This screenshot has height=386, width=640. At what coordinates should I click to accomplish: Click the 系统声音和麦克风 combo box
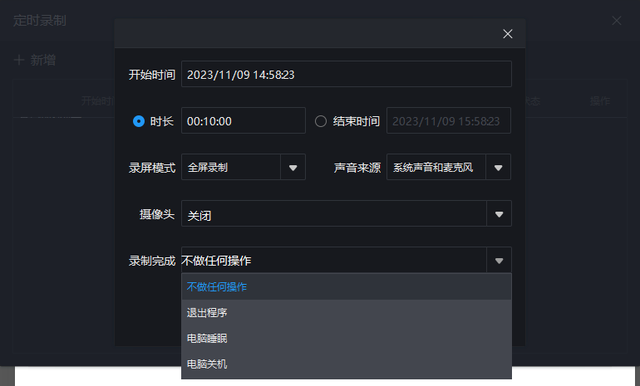pos(449,167)
